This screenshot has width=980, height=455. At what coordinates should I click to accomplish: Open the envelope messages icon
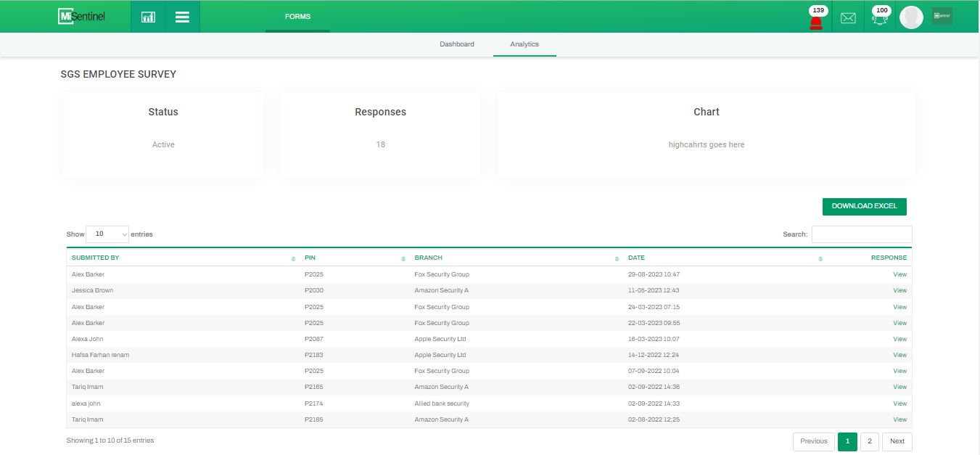coord(848,18)
